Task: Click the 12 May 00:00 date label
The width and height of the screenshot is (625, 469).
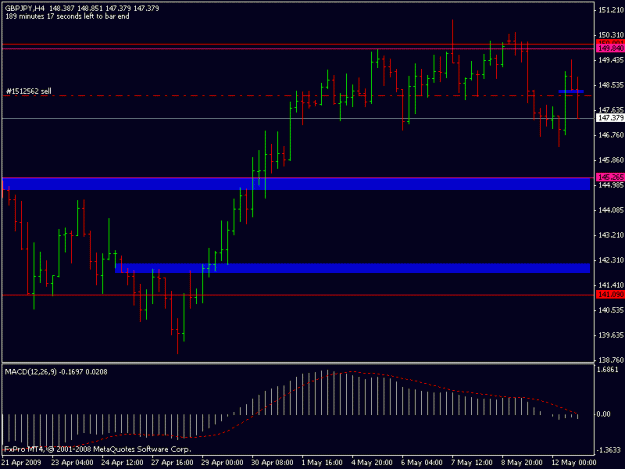Action: coord(574,462)
